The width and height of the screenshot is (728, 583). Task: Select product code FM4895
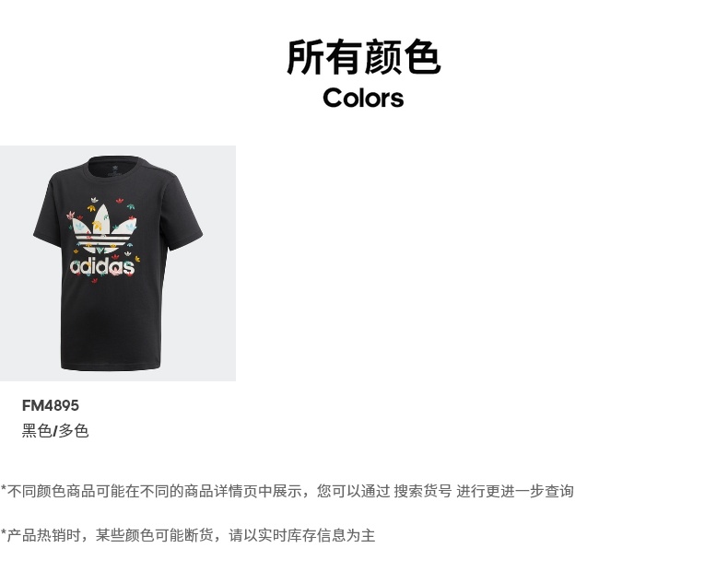click(x=51, y=405)
